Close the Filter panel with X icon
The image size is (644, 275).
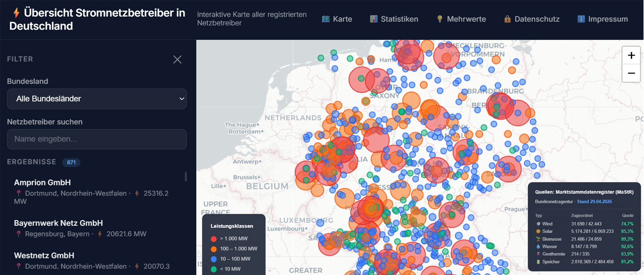coord(177,60)
